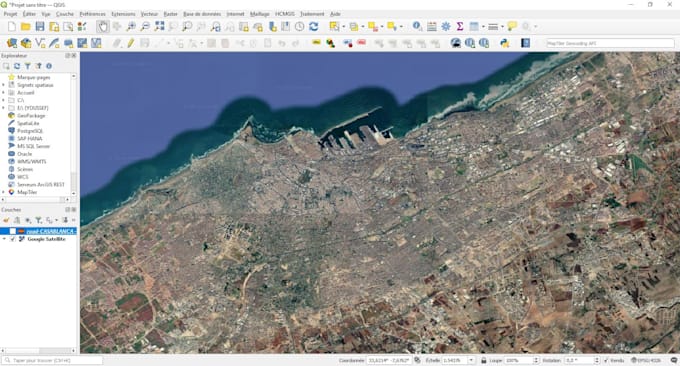Save the project with the floppy disk icon
Viewport: 680px width, 366px height.
[x=40, y=27]
